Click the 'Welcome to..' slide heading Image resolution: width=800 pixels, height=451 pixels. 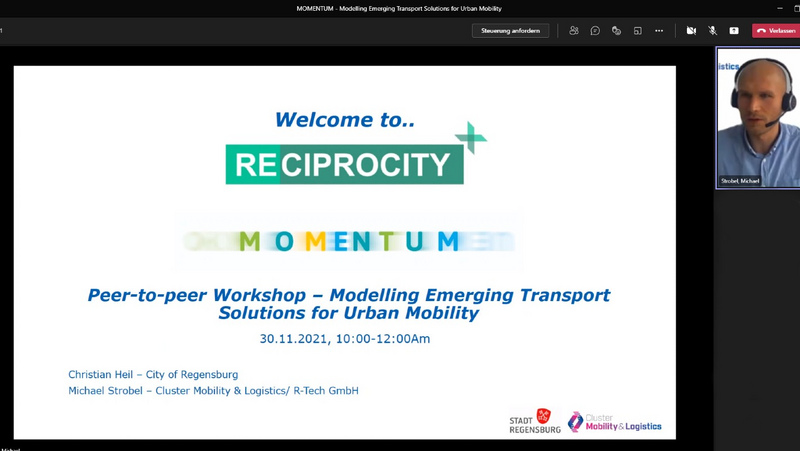coord(345,119)
